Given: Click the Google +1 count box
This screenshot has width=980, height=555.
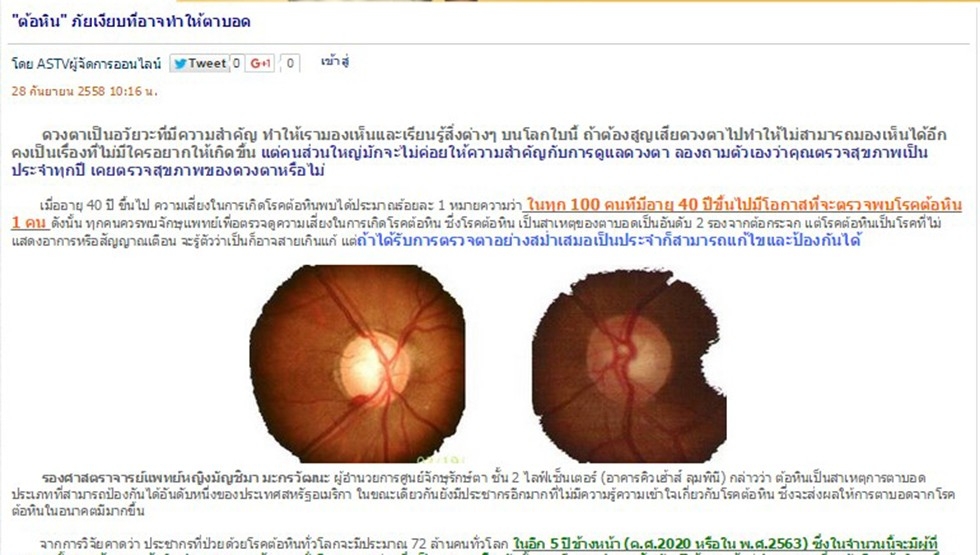Looking at the screenshot, I should 290,63.
